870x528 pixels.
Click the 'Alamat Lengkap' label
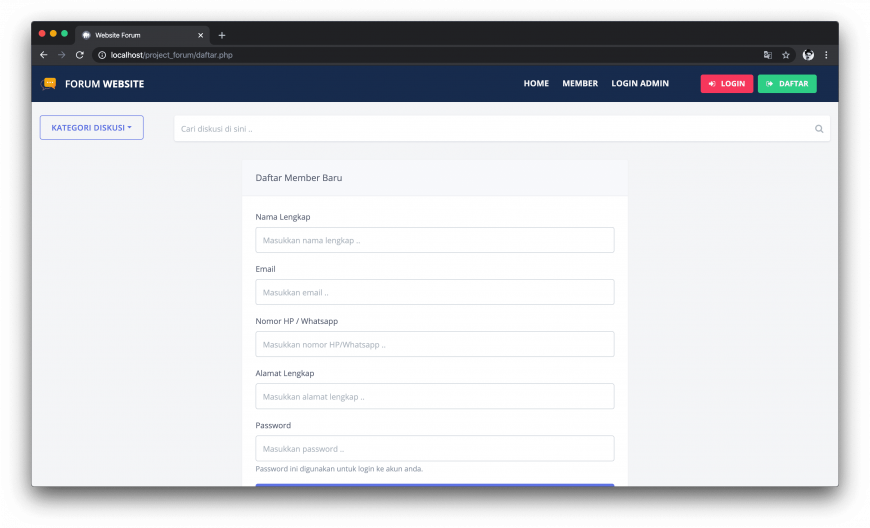tap(285, 373)
